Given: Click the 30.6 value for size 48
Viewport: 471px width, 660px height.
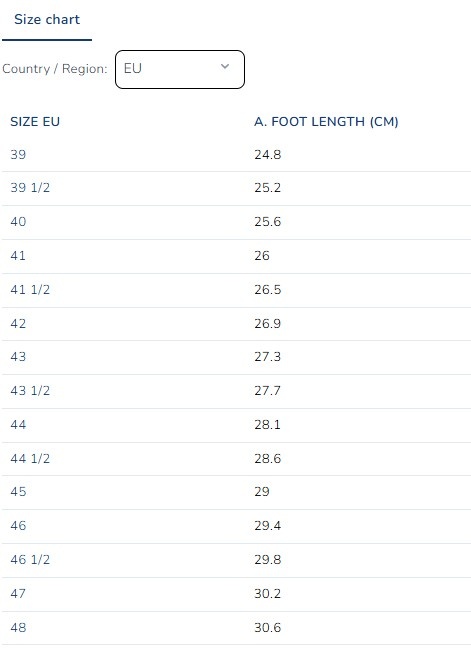Looking at the screenshot, I should (267, 628).
